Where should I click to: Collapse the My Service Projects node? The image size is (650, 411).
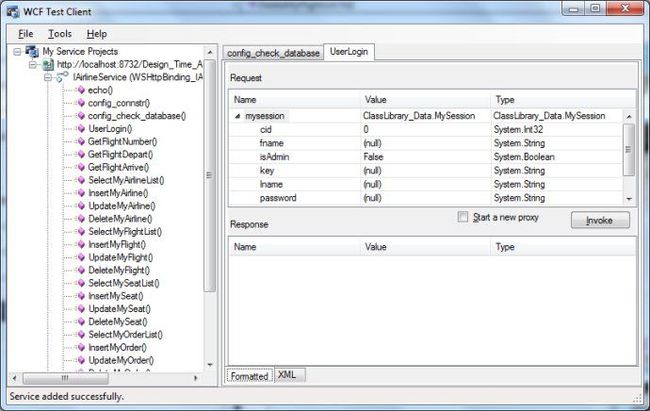(17, 51)
